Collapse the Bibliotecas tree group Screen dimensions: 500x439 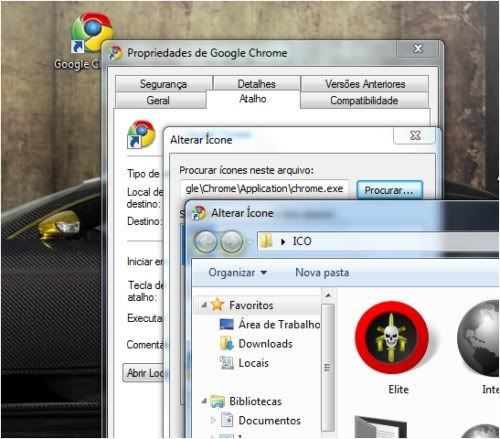click(x=204, y=401)
